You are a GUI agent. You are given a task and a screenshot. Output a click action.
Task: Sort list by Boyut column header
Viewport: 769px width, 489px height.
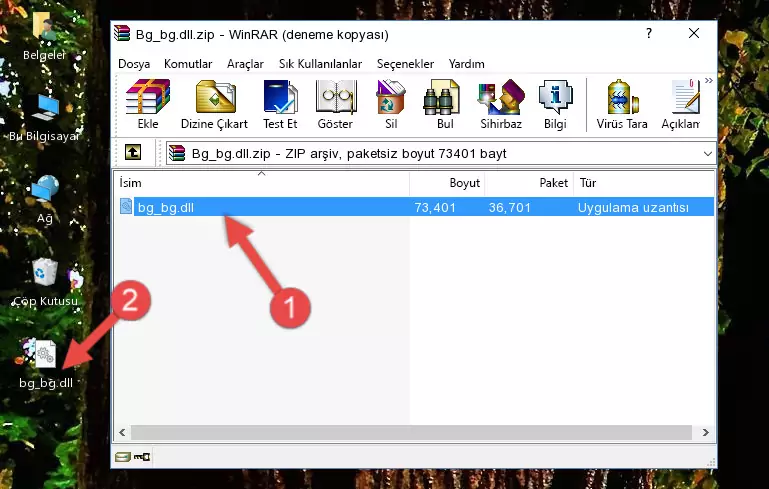click(x=447, y=182)
